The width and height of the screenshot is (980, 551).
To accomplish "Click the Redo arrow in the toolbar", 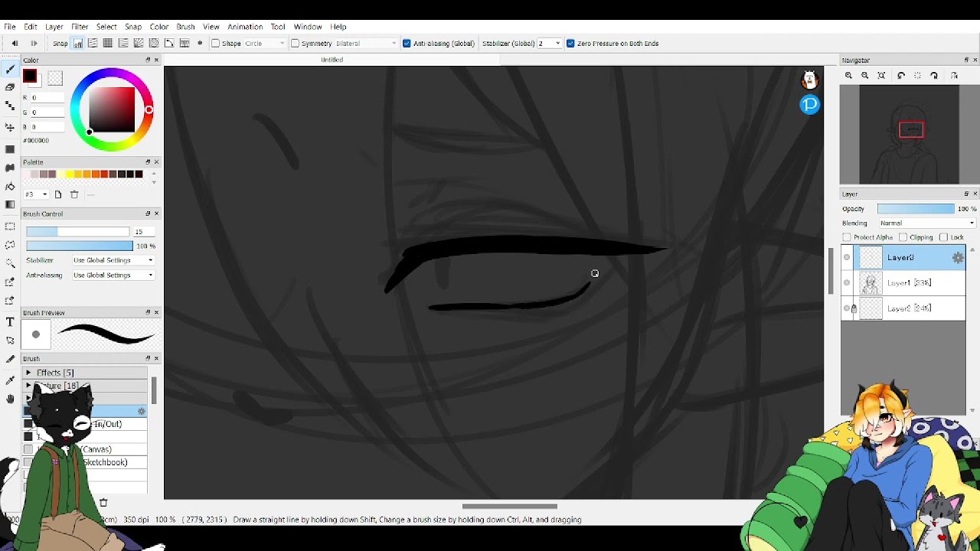I will click(34, 44).
